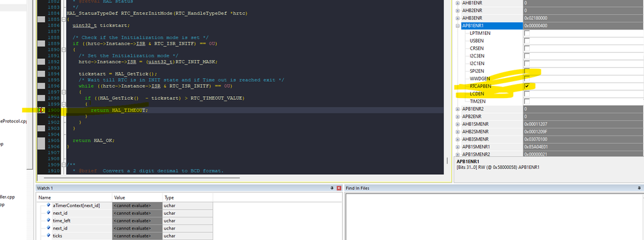This screenshot has height=240, width=644.
Task: Expand the AHB2SMENR register
Action: tap(458, 132)
